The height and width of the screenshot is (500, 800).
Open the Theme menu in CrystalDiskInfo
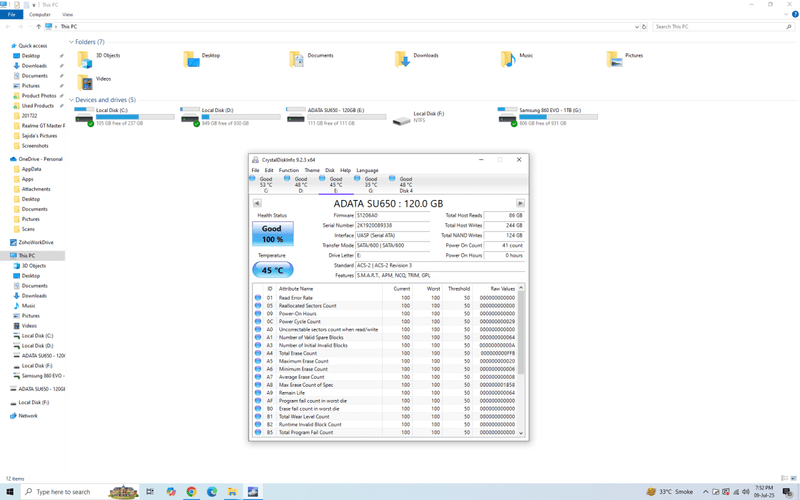pyautogui.click(x=312, y=170)
